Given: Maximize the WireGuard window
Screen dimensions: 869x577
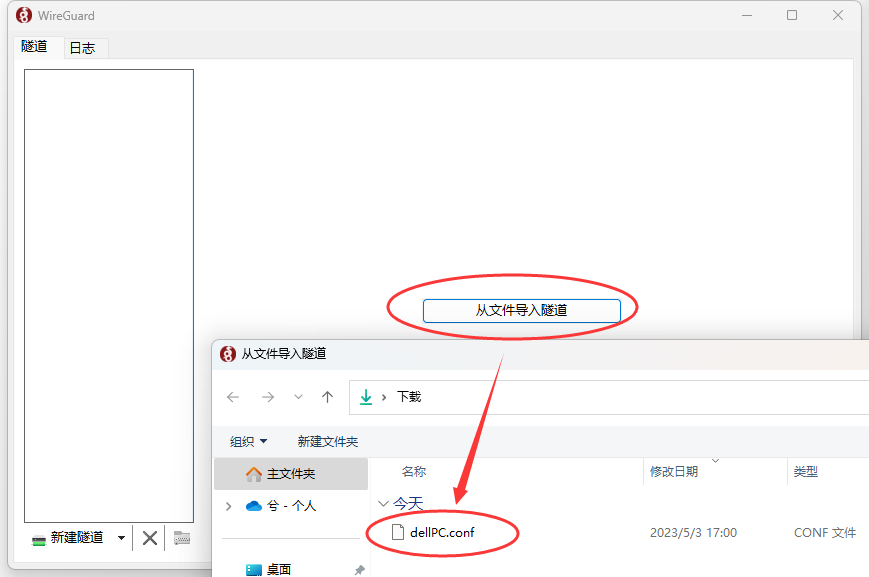Looking at the screenshot, I should [792, 15].
